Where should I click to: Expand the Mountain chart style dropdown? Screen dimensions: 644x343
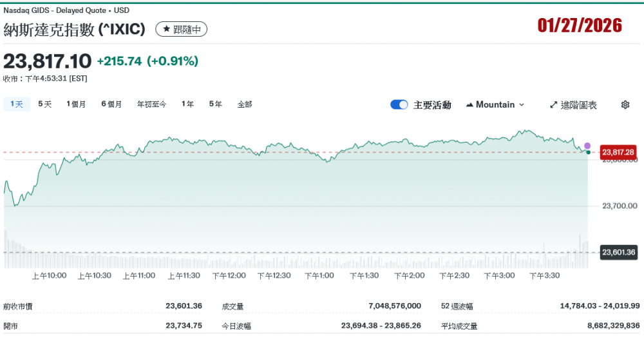pyautogui.click(x=521, y=104)
